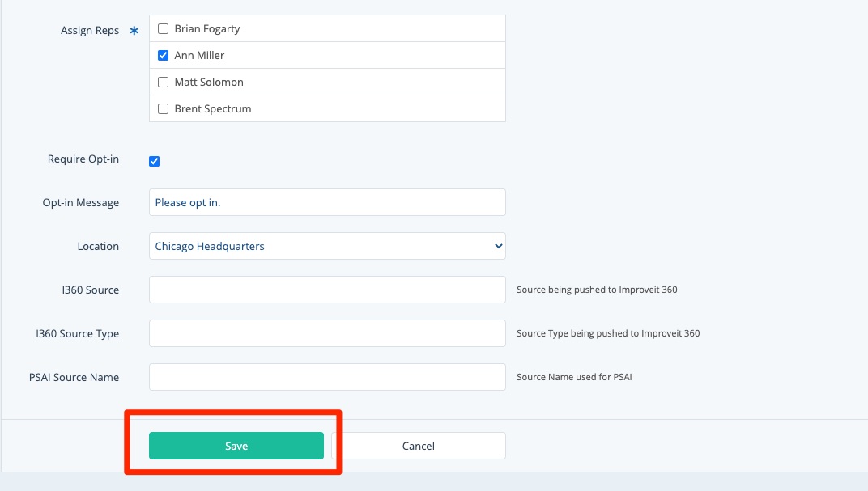Click the I360 Source Type label
This screenshot has width=868, height=491.
[78, 334]
